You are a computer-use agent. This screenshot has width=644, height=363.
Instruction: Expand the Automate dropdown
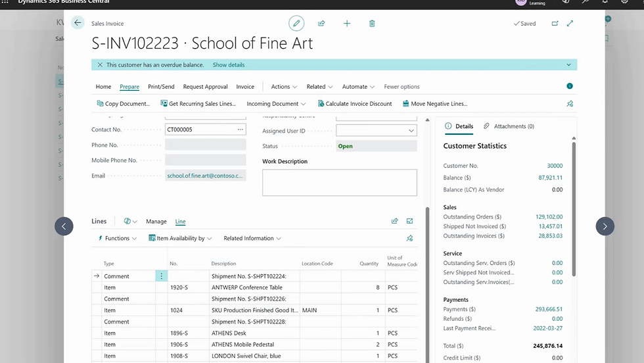pyautogui.click(x=358, y=87)
